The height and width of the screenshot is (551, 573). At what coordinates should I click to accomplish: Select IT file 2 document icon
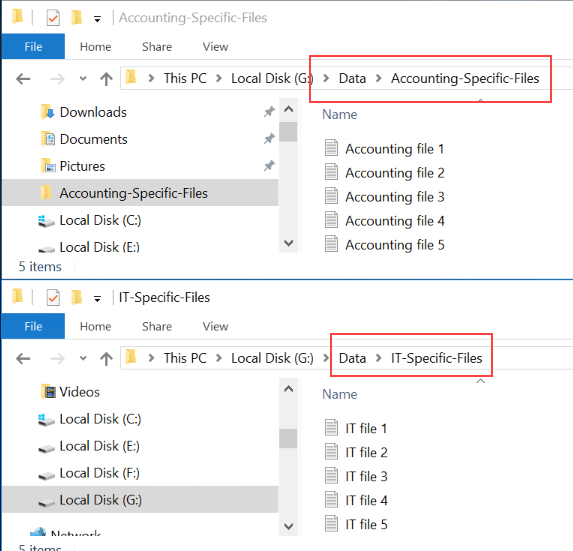tap(331, 452)
